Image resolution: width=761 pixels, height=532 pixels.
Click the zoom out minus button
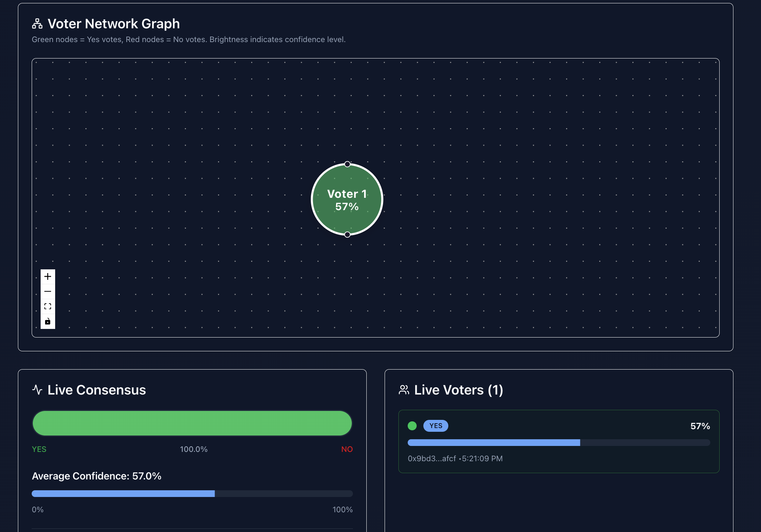(48, 291)
